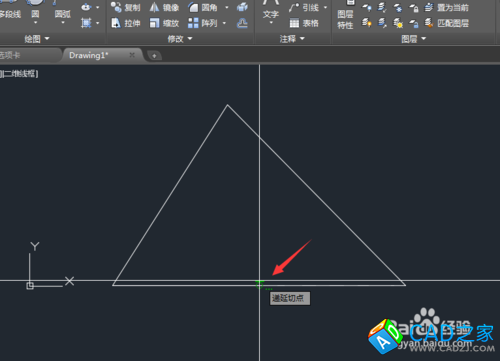500x361 pixels.
Task: Click Set Current (置为当前) layer button
Action: click(447, 7)
